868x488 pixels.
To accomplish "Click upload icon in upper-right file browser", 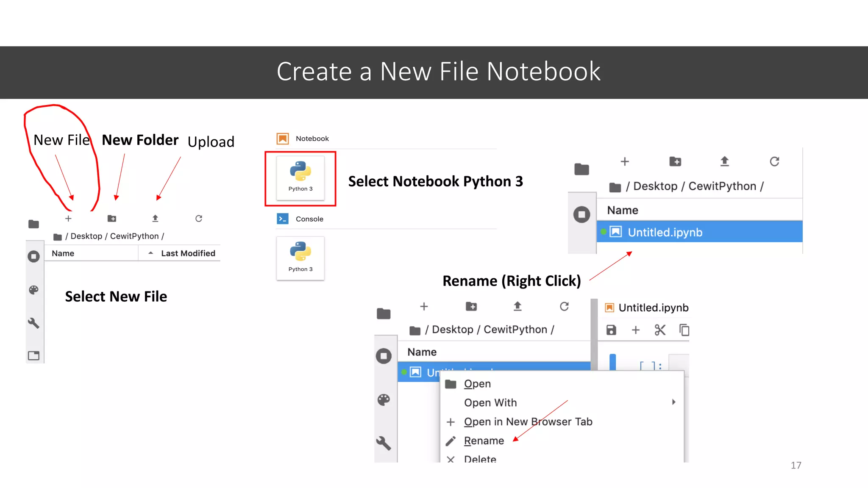I will [x=725, y=161].
